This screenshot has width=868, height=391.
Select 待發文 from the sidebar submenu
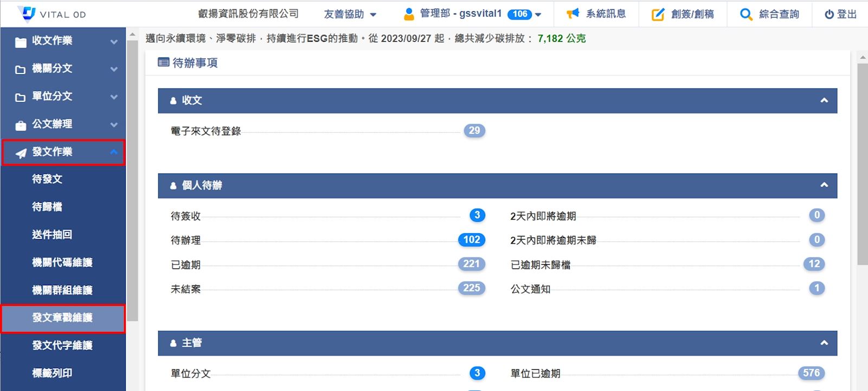(x=47, y=180)
